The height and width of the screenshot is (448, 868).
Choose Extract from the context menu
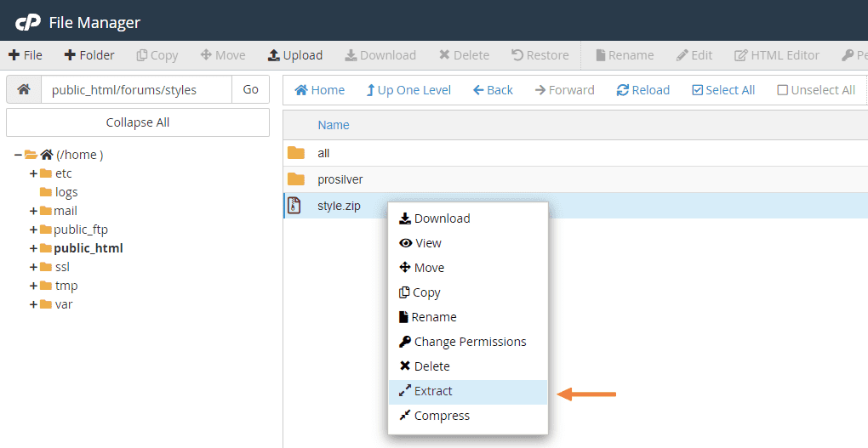[x=433, y=391]
